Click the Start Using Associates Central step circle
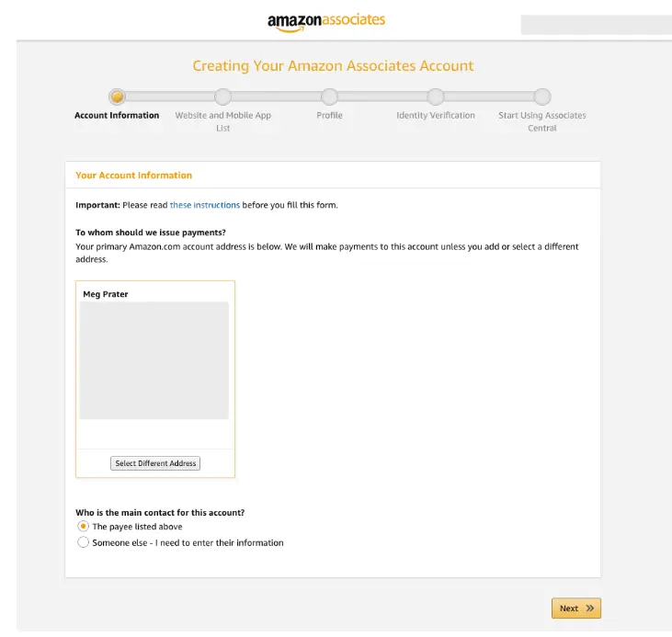 tap(542, 97)
